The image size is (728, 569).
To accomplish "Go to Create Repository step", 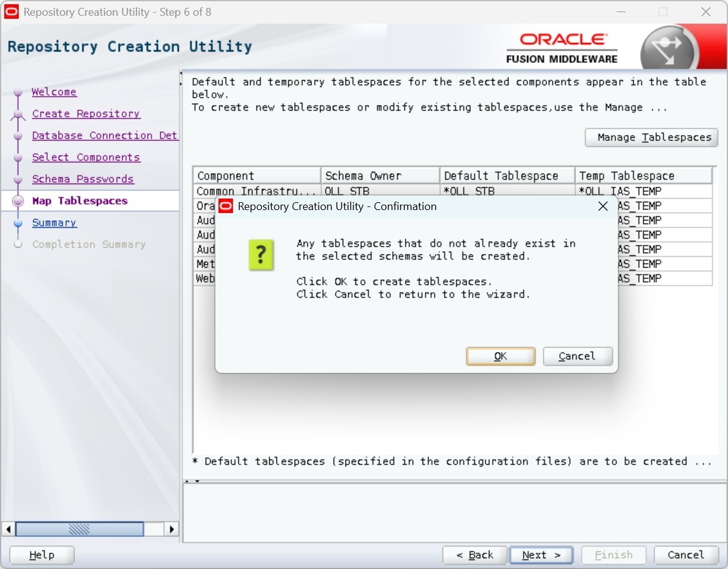I will coord(85,114).
